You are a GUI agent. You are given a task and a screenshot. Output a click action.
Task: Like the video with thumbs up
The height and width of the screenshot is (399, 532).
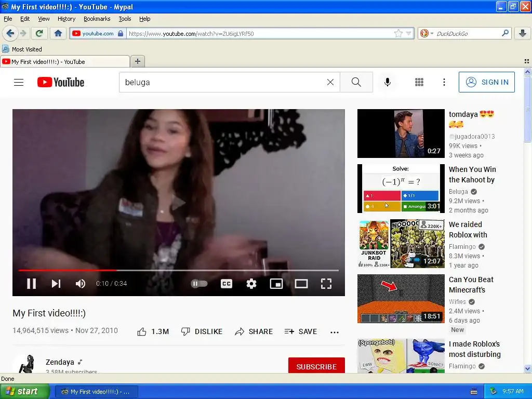click(x=153, y=331)
